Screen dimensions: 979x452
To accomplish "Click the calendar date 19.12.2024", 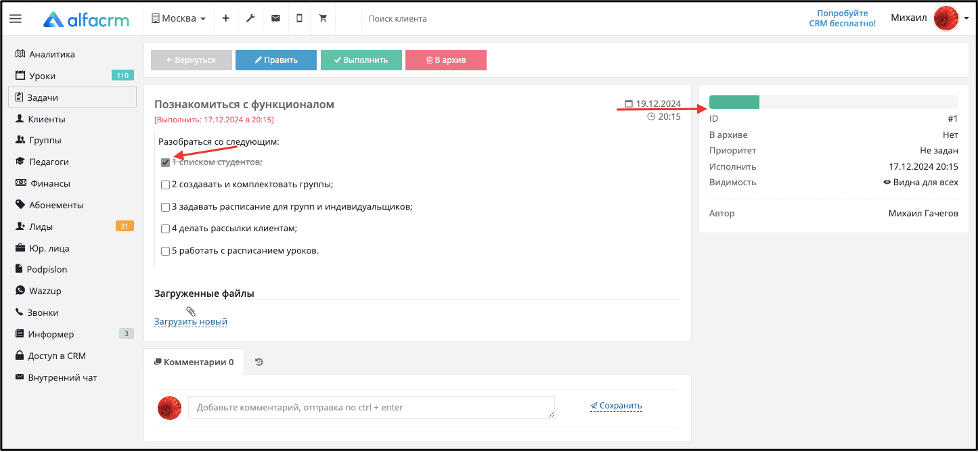I will point(653,104).
